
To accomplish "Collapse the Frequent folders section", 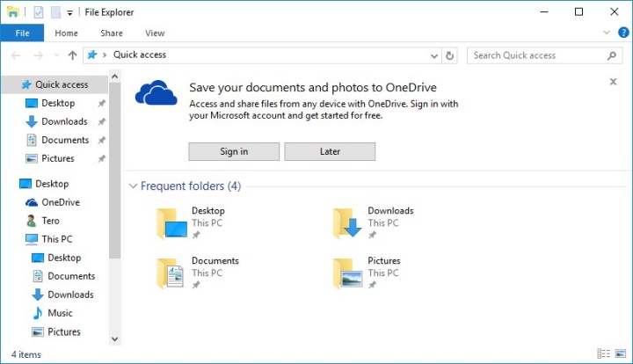I will point(134,186).
